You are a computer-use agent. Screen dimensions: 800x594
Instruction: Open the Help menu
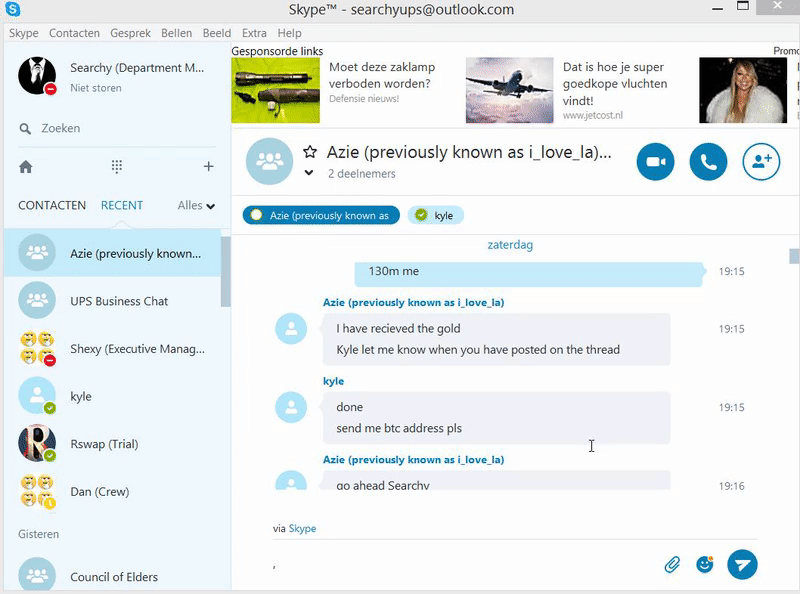pyautogui.click(x=289, y=33)
